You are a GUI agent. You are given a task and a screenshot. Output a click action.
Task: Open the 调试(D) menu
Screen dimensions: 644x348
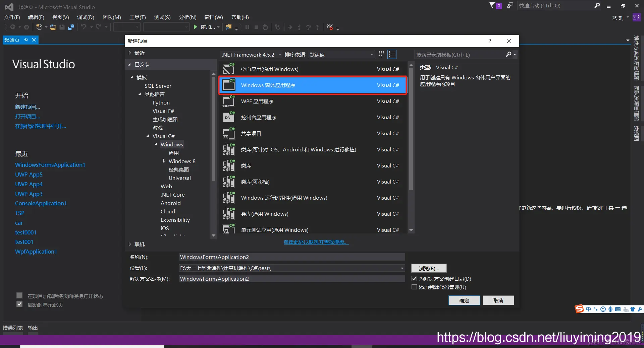(86, 17)
